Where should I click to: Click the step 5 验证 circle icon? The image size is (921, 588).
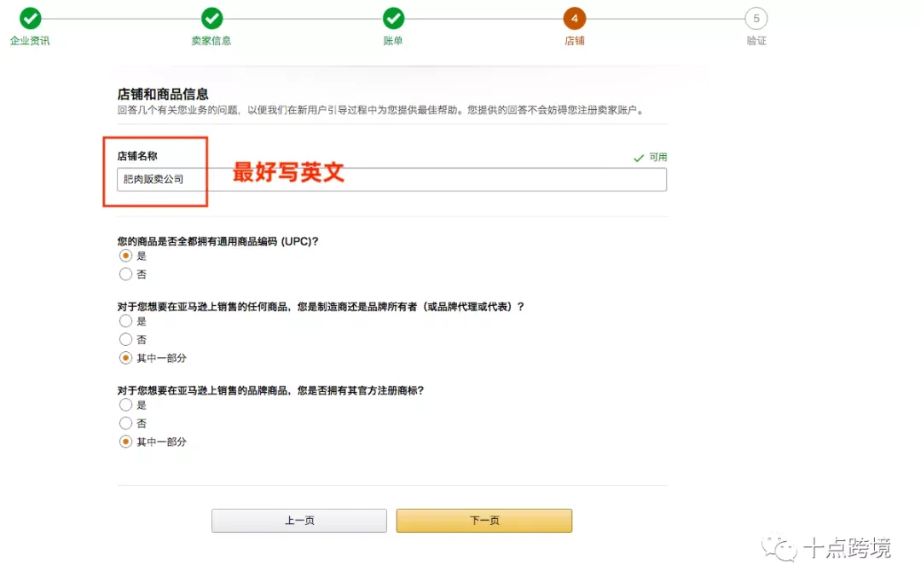(756, 18)
